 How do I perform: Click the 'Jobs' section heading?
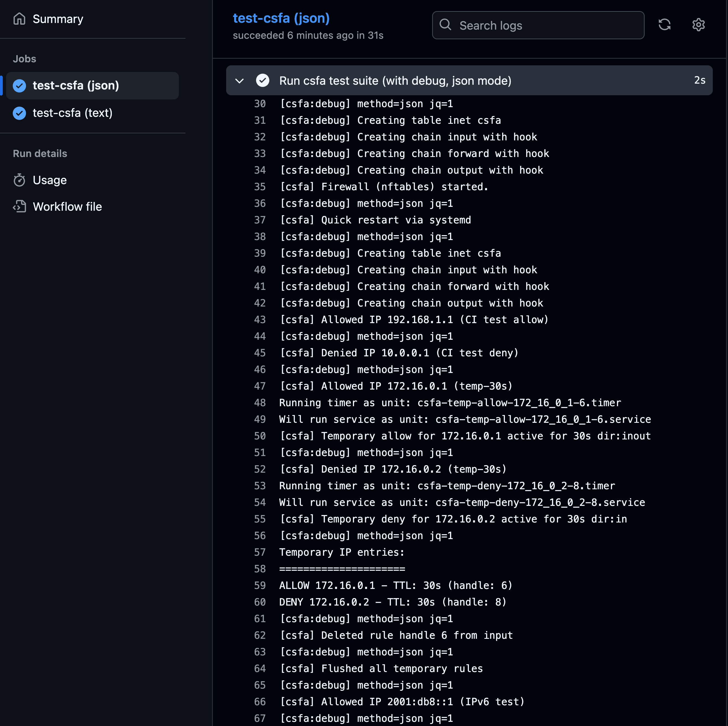24,59
